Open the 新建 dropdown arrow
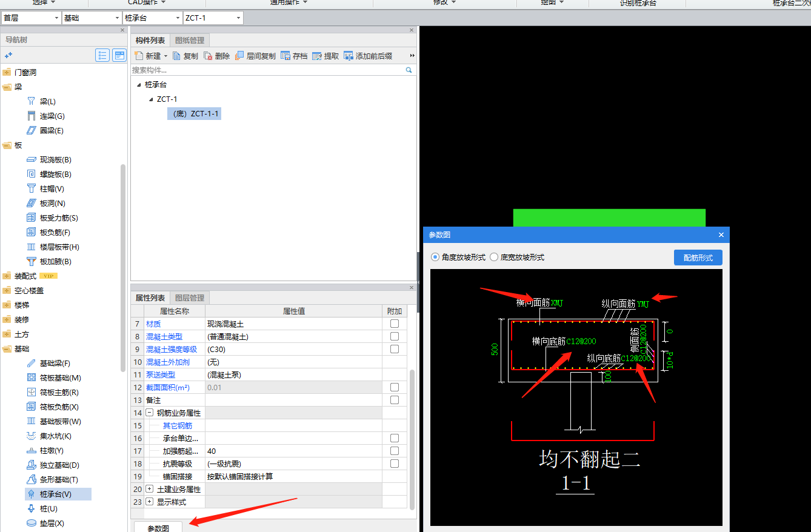The height and width of the screenshot is (532, 811). (x=165, y=56)
